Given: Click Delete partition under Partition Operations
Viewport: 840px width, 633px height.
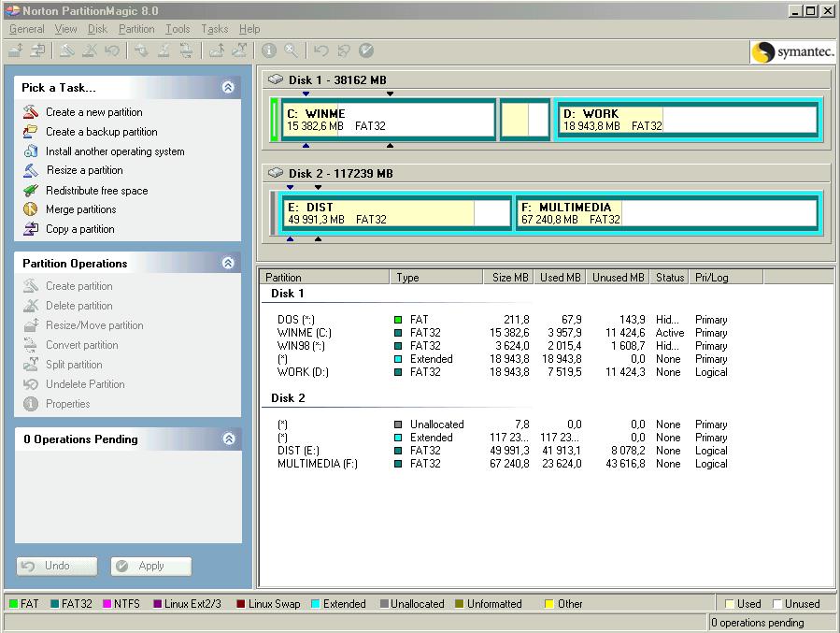Looking at the screenshot, I should [x=78, y=306].
